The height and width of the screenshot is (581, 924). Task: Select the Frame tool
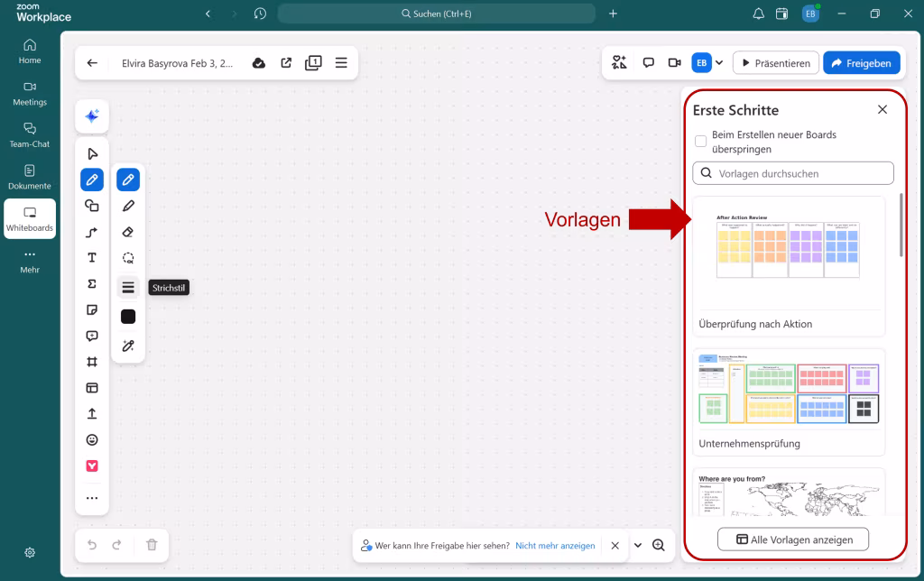click(91, 361)
